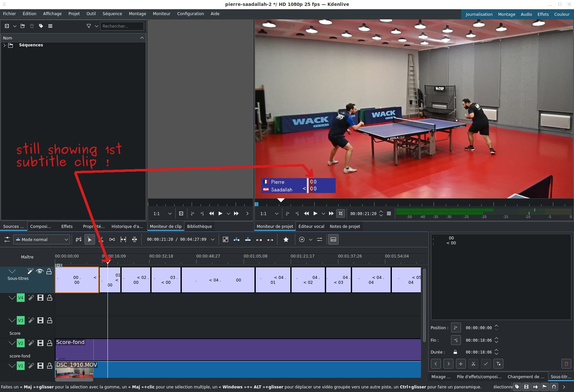Switch to Bibliothèque tab
Viewport: 574px width, 392px height.
click(x=200, y=227)
